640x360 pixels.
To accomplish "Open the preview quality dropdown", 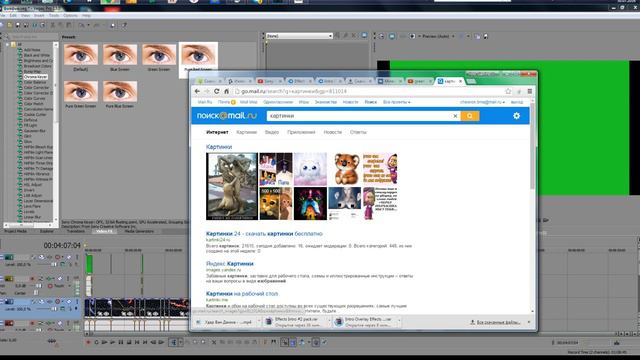I will point(438,36).
